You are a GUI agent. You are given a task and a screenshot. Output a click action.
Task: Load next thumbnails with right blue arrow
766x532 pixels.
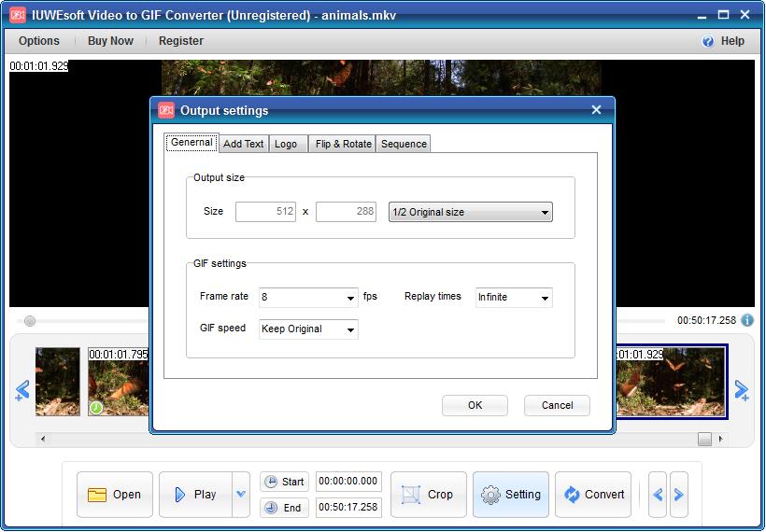(x=742, y=390)
